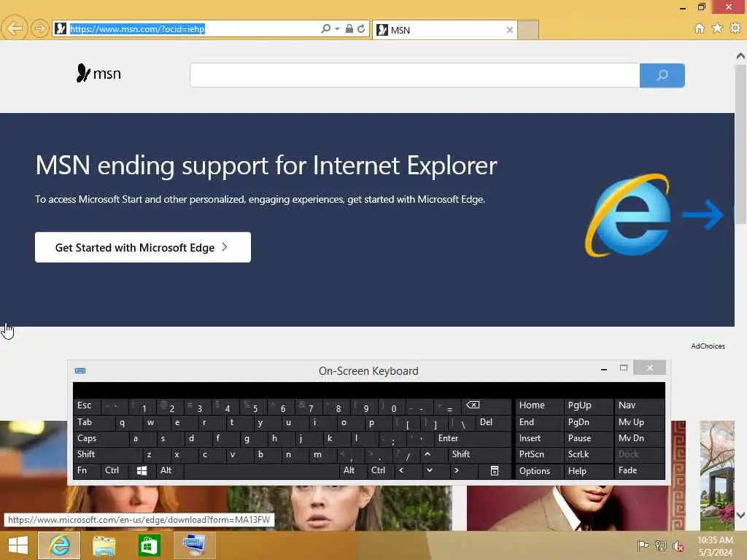This screenshot has width=747, height=560.
Task: Go to the browser Home icon
Action: pos(700,28)
